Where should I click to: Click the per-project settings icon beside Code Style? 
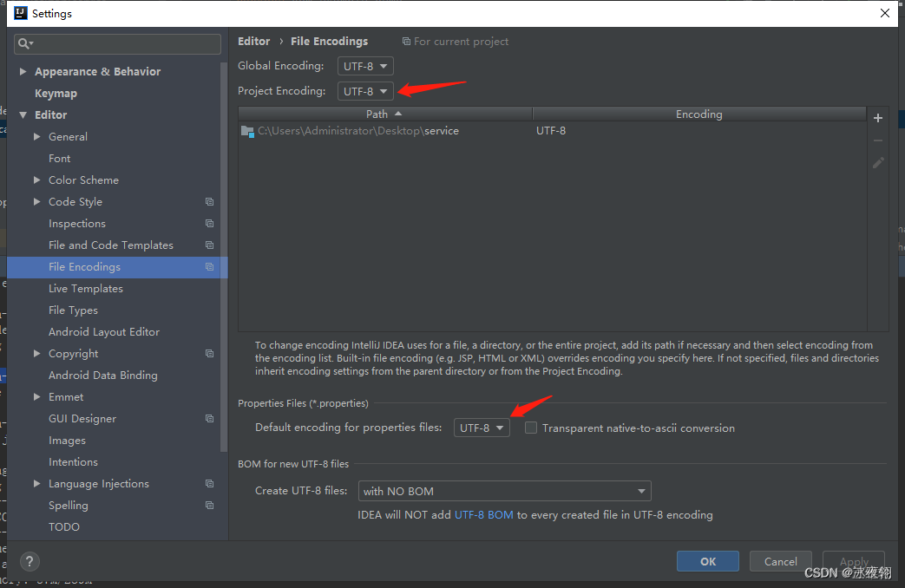(x=208, y=201)
